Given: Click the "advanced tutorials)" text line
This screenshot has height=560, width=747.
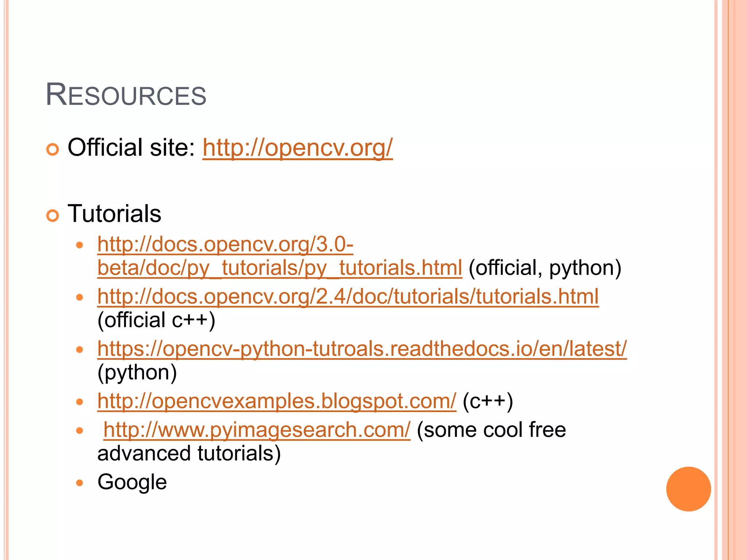Looking at the screenshot, I should point(189,453).
